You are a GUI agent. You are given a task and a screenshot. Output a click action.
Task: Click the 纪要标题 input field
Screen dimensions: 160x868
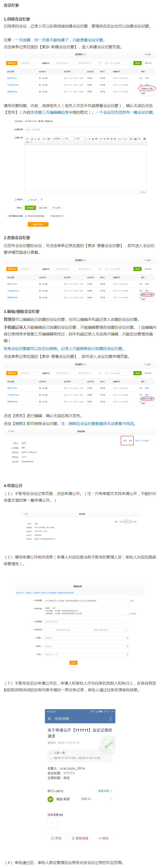[x=73, y=129]
